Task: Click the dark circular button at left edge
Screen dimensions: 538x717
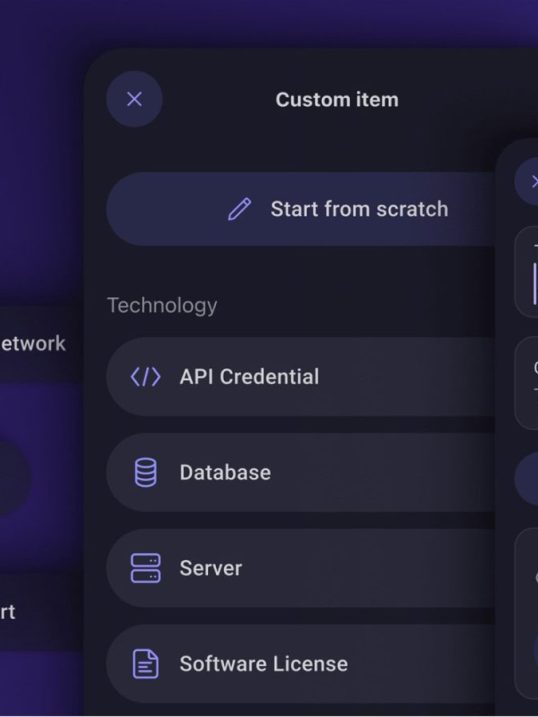Action: [15, 477]
